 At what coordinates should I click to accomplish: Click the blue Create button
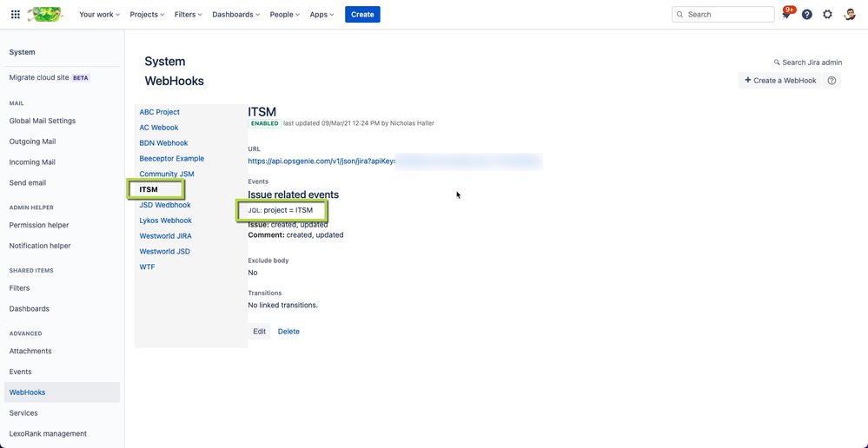362,15
